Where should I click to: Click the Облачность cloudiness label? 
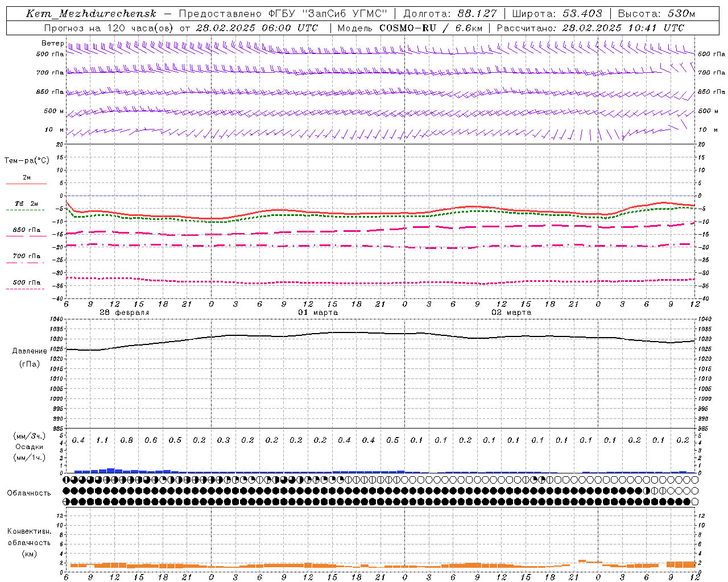click(x=29, y=493)
